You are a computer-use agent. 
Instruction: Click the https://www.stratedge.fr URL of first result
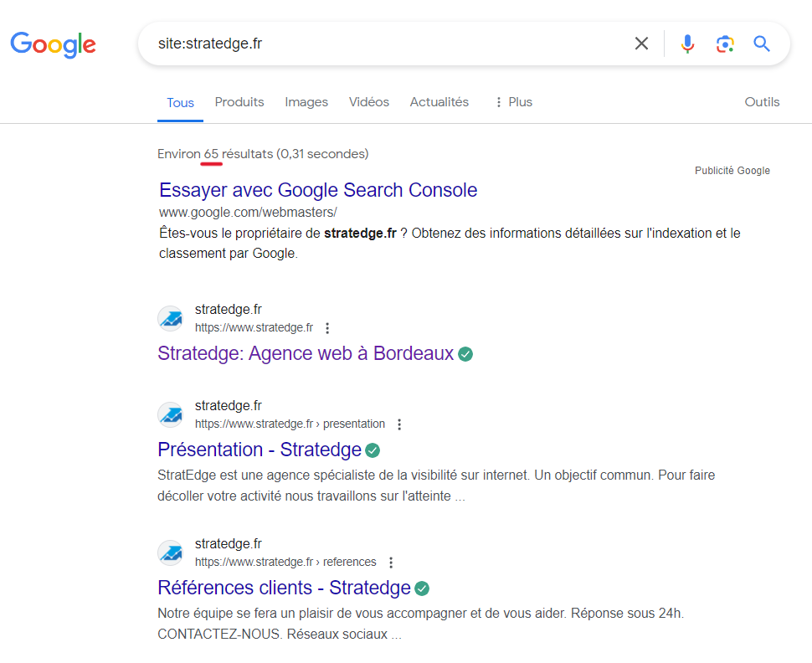[254, 328]
